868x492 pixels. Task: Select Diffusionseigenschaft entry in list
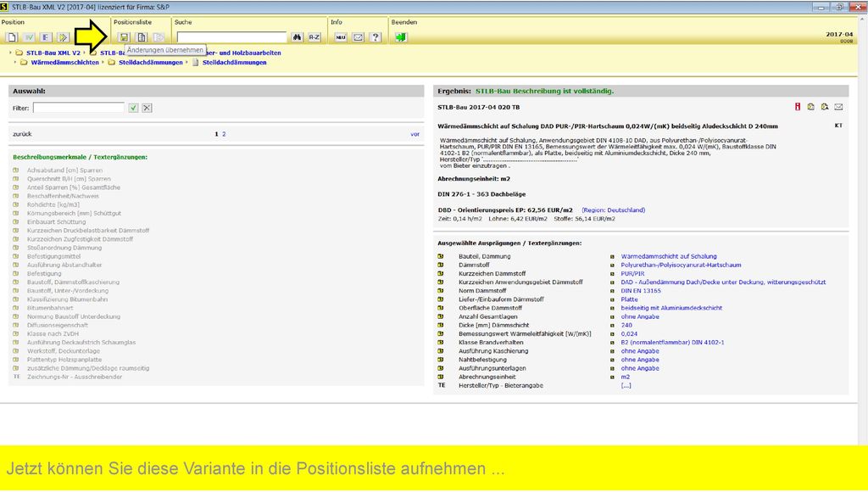58,325
